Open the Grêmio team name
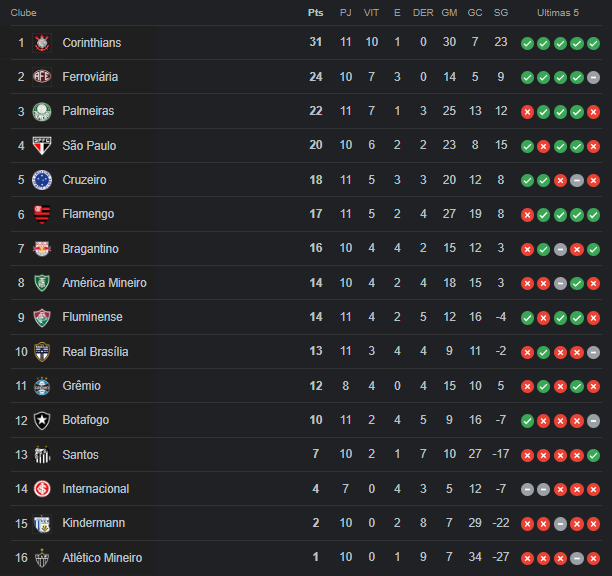 click(82, 386)
